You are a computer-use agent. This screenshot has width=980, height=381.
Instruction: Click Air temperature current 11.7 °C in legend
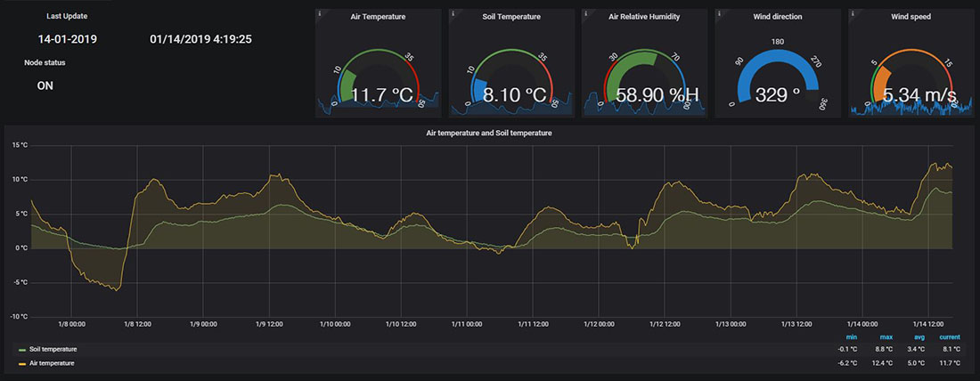(x=950, y=363)
